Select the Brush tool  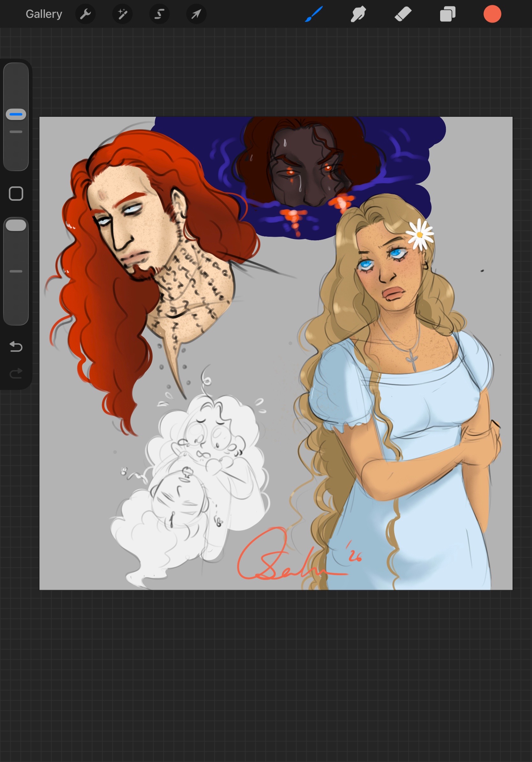[314, 14]
